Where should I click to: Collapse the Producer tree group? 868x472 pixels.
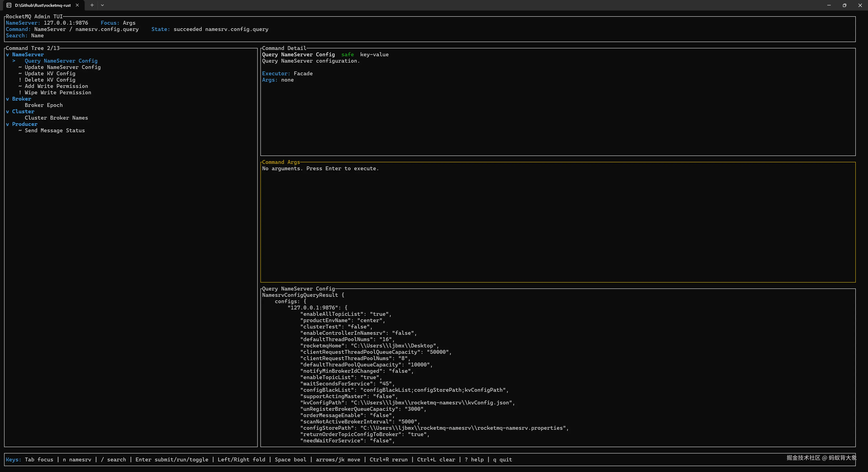click(x=7, y=124)
